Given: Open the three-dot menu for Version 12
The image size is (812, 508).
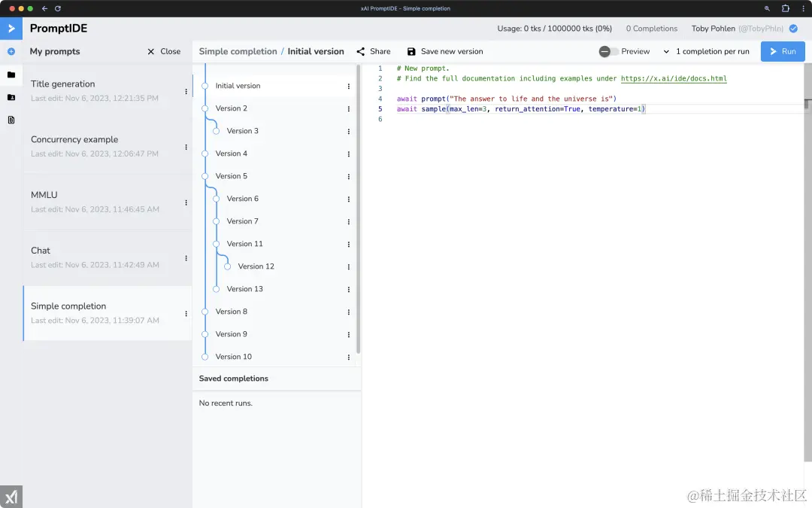Looking at the screenshot, I should pyautogui.click(x=349, y=266).
